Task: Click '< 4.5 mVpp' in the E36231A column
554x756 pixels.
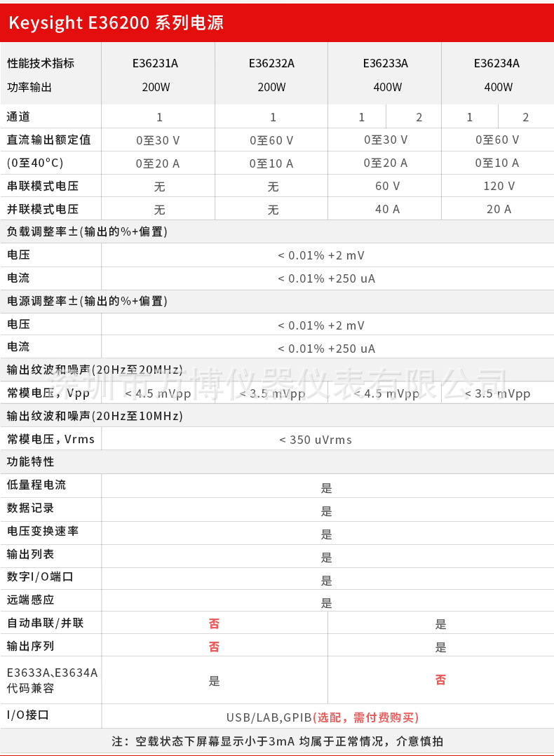Action: click(158, 394)
